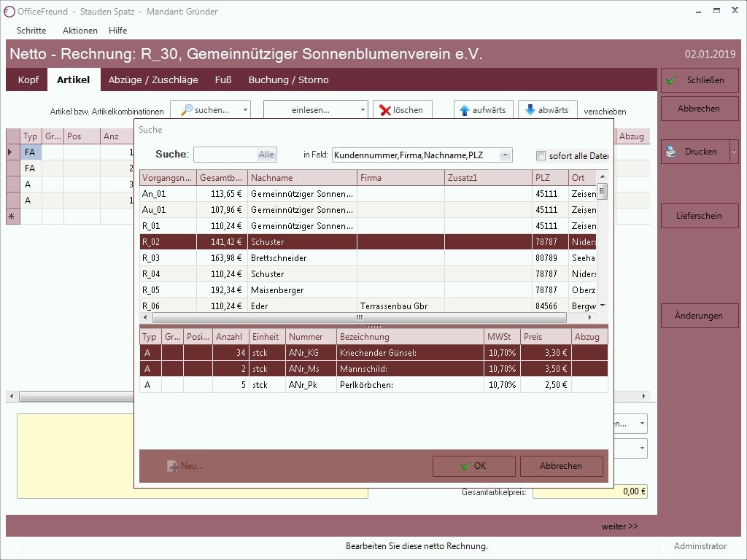This screenshot has height=560, width=747.
Task: Click the plus icon beside Neu...
Action: (172, 466)
